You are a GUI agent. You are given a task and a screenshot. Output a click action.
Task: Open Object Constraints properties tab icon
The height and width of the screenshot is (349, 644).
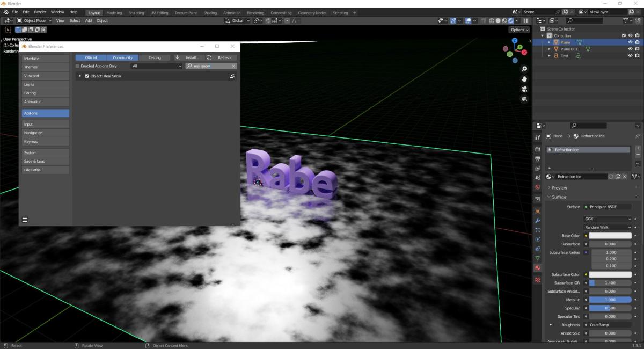click(x=537, y=249)
